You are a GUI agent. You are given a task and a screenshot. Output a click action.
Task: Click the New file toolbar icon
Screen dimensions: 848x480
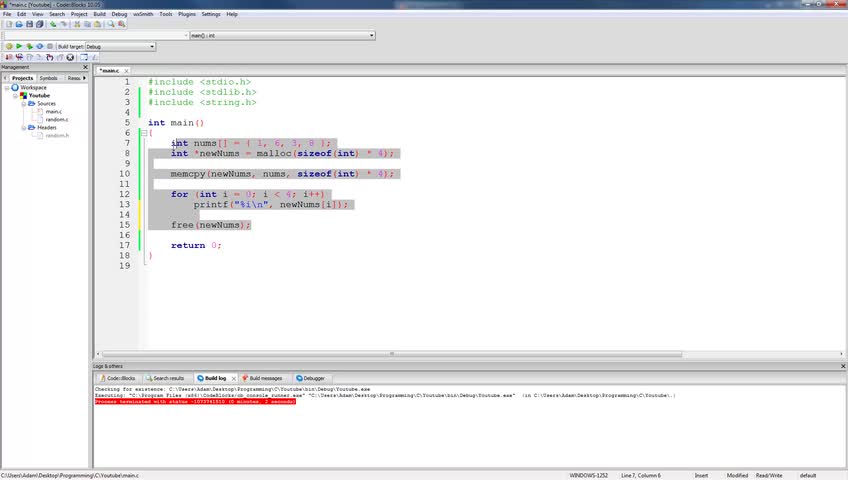click(x=9, y=24)
